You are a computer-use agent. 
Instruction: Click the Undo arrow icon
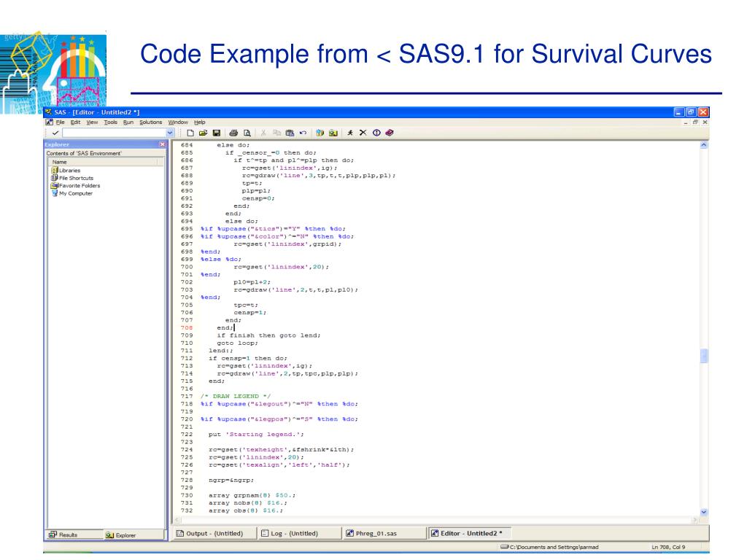point(303,133)
